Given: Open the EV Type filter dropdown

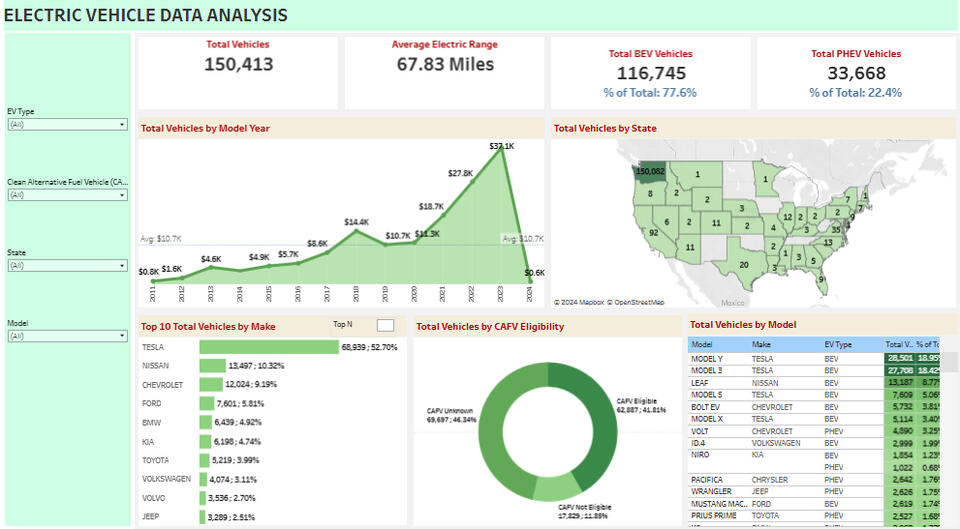Looking at the screenshot, I should pos(67,125).
